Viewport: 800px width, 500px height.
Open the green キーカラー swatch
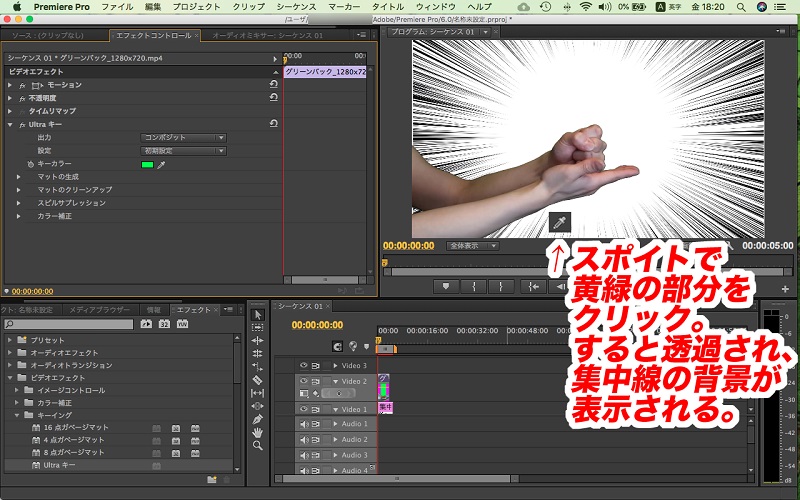tap(147, 165)
